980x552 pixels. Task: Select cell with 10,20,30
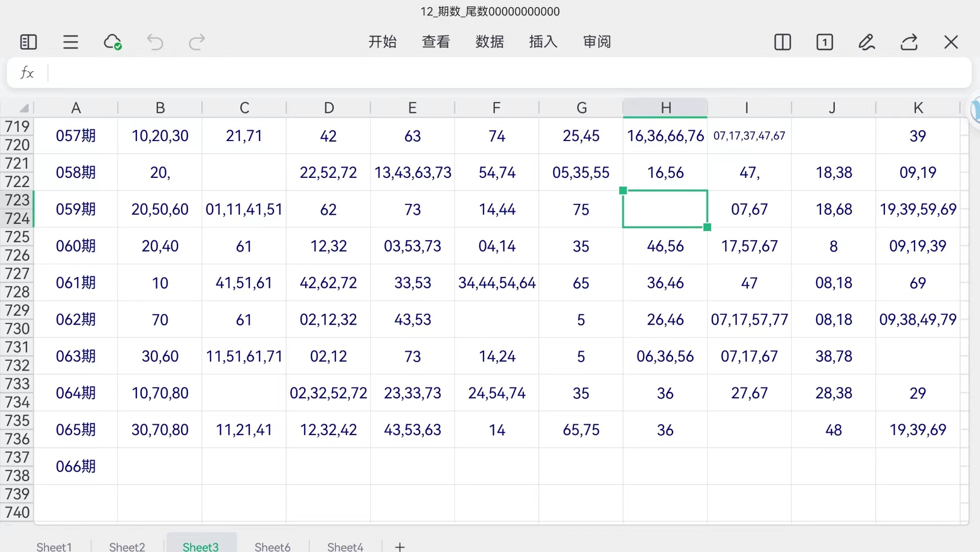160,135
